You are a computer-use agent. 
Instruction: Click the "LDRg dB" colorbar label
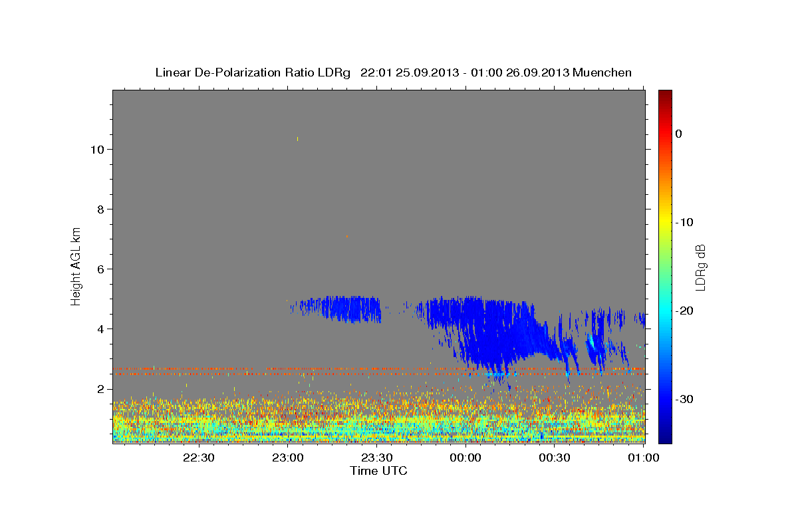[x=700, y=267]
